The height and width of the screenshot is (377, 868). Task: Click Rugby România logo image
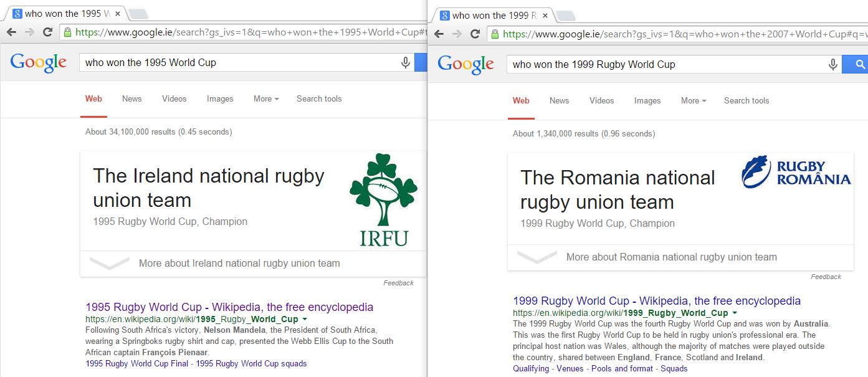point(796,171)
